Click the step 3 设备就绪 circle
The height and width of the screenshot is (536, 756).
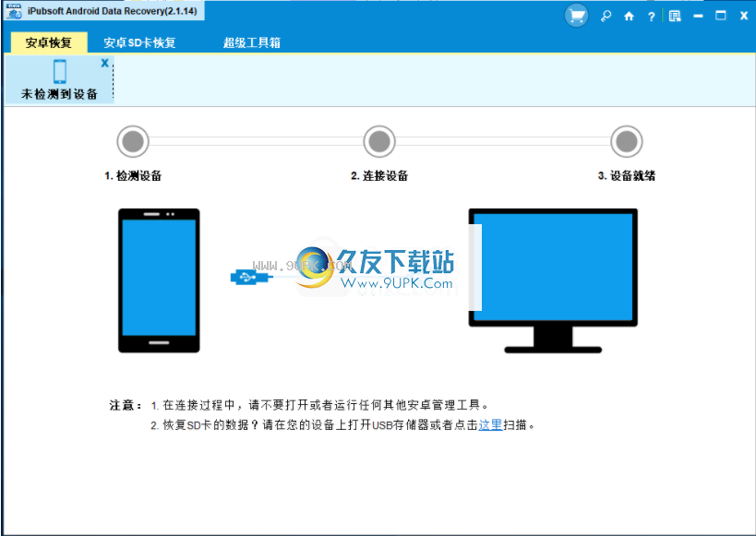pyautogui.click(x=627, y=142)
